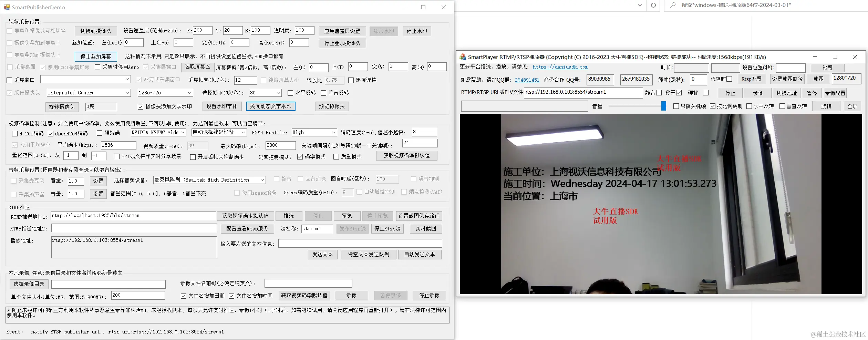Uncheck the OpenH264编码 checkbox
868x340 pixels.
click(x=51, y=133)
